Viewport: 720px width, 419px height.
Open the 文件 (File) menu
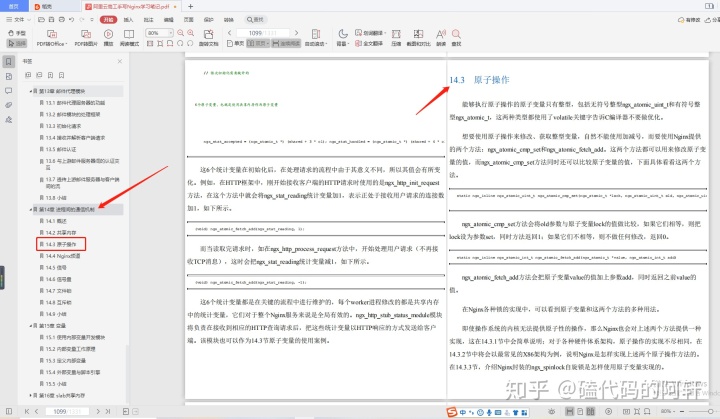coord(18,20)
